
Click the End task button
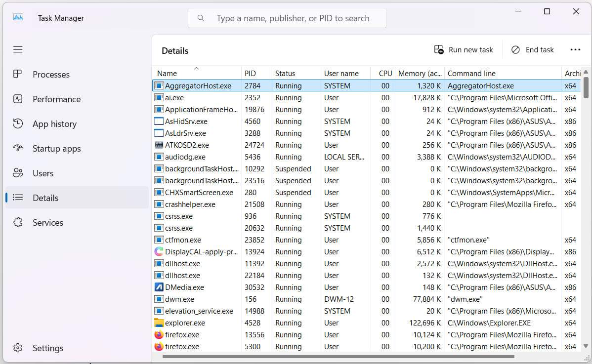[532, 50]
